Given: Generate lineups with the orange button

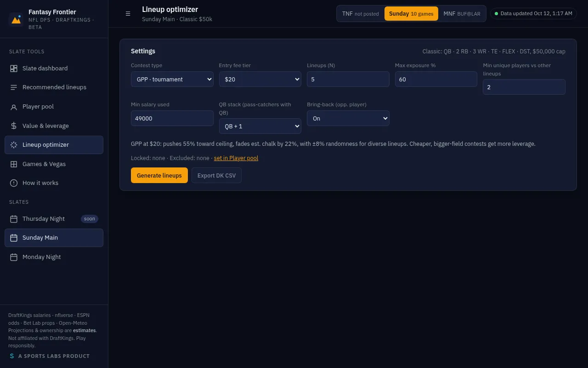Looking at the screenshot, I should [159, 175].
